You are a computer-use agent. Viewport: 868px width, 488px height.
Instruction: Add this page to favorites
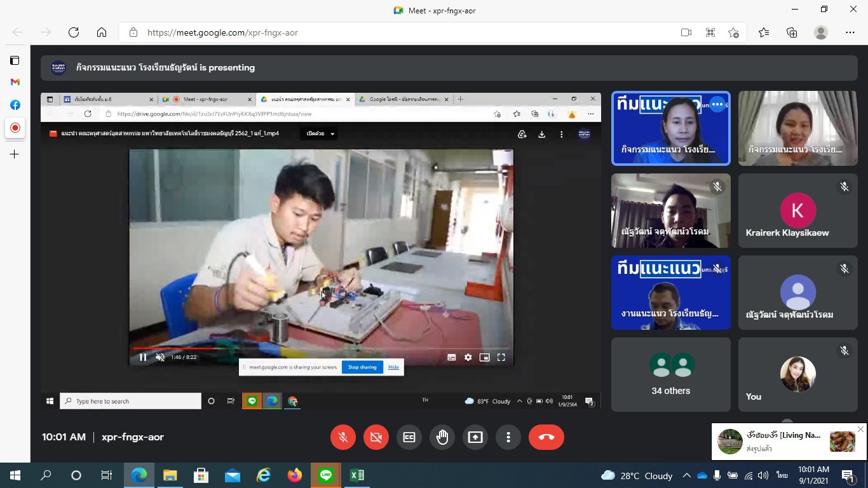tap(734, 32)
